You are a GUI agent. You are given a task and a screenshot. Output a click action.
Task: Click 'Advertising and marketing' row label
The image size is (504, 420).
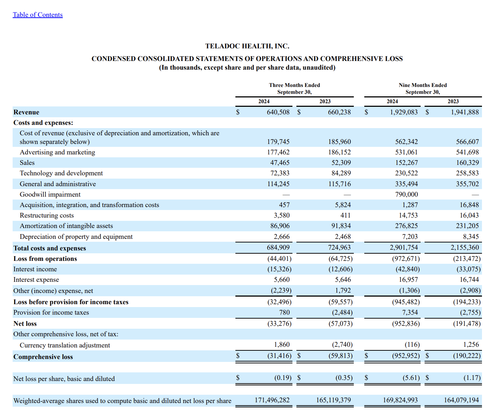[x=57, y=152]
